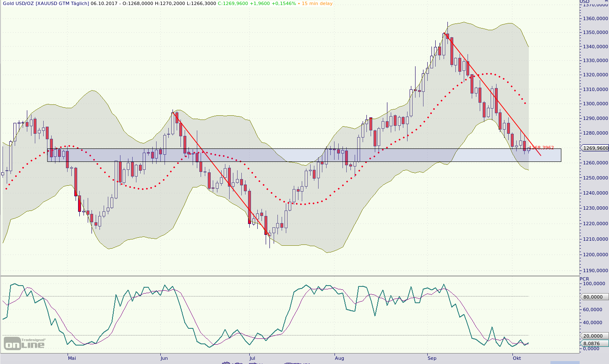Click the "1220,0000" price axis label

pyautogui.click(x=595, y=224)
